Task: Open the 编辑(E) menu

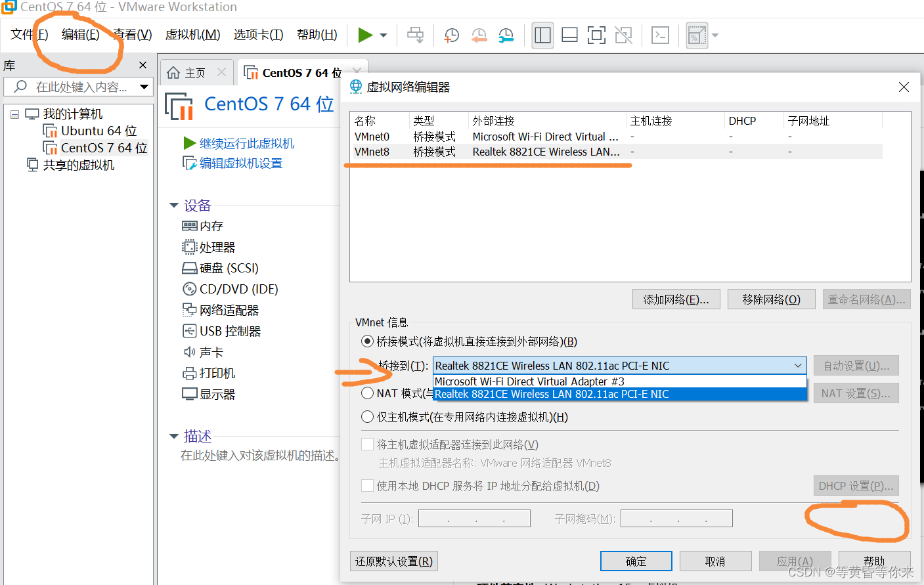Action: pyautogui.click(x=80, y=35)
